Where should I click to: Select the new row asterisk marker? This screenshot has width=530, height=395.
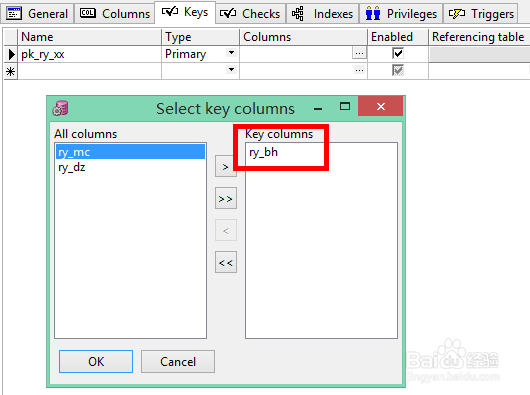(11, 71)
